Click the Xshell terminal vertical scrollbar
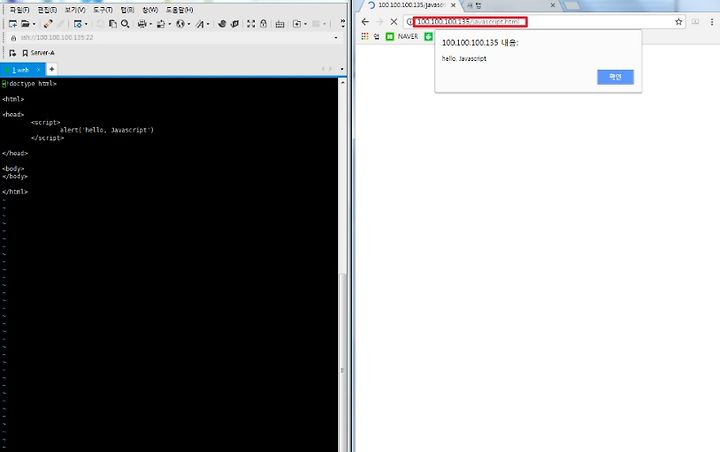Image resolution: width=720 pixels, height=452 pixels. pyautogui.click(x=342, y=266)
